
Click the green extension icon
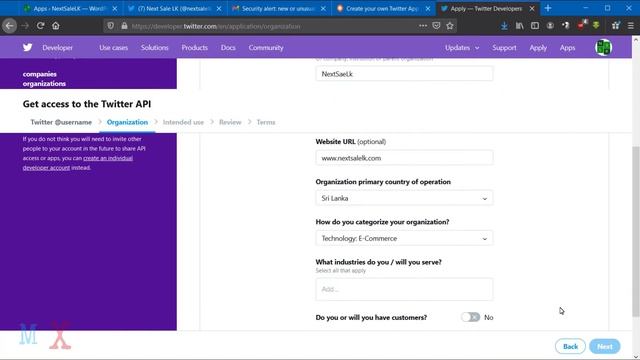596,25
